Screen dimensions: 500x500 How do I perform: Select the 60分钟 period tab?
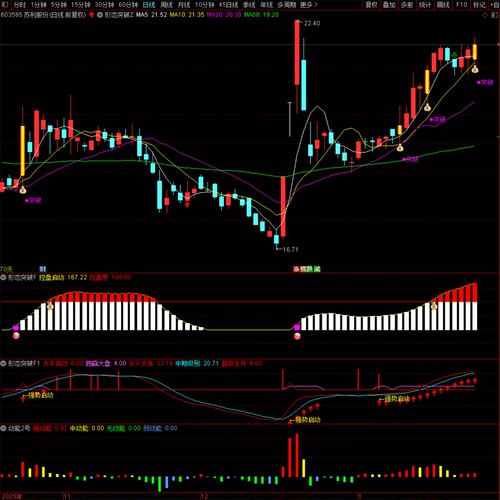[128, 5]
